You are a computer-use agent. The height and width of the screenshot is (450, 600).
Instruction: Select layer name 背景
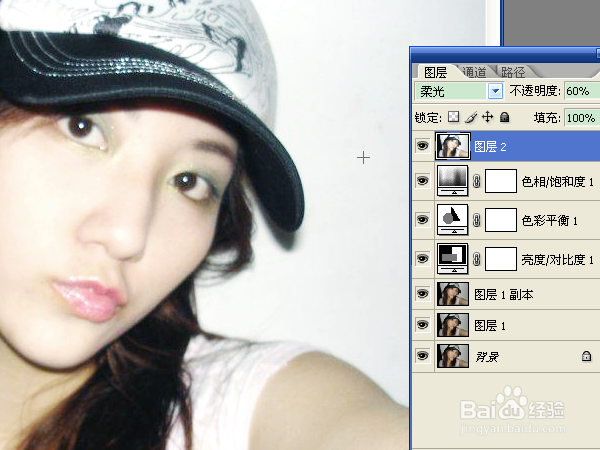coord(487,357)
